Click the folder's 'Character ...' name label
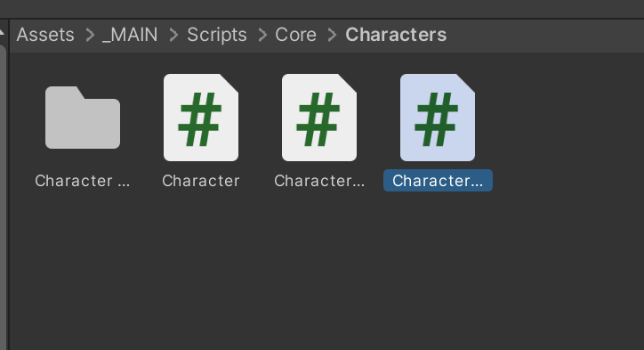This screenshot has width=644, height=350. click(83, 181)
